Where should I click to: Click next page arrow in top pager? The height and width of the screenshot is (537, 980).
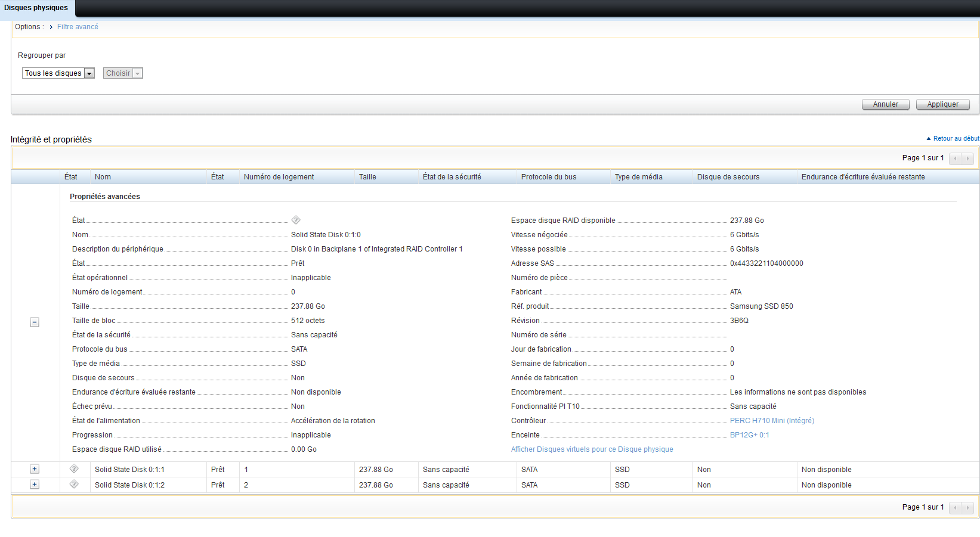(x=968, y=159)
